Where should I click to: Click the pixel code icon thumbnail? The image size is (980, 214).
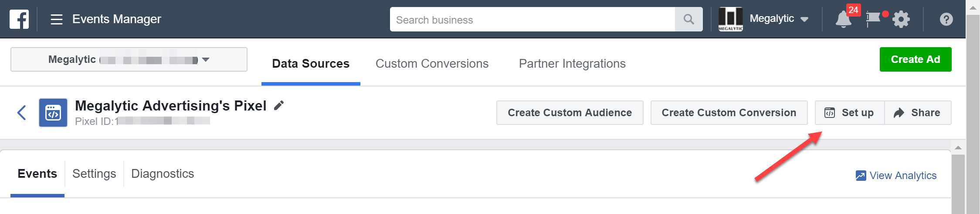53,113
